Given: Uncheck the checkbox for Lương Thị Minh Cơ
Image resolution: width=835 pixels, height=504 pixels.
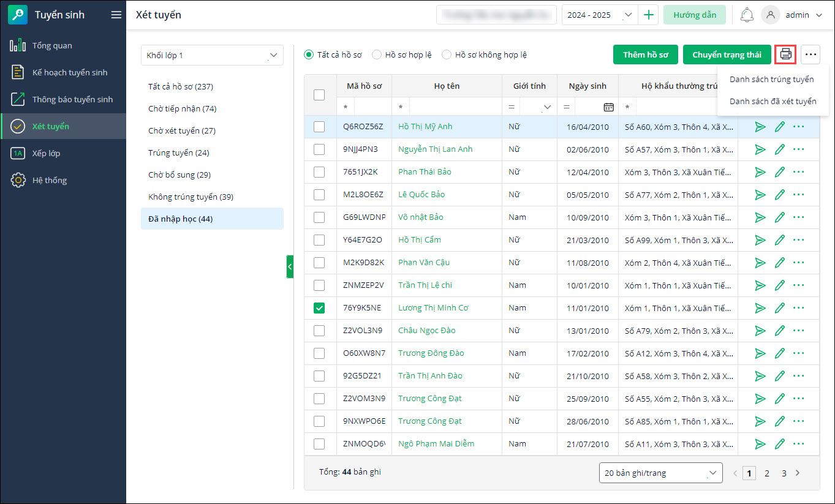Looking at the screenshot, I should (319, 308).
